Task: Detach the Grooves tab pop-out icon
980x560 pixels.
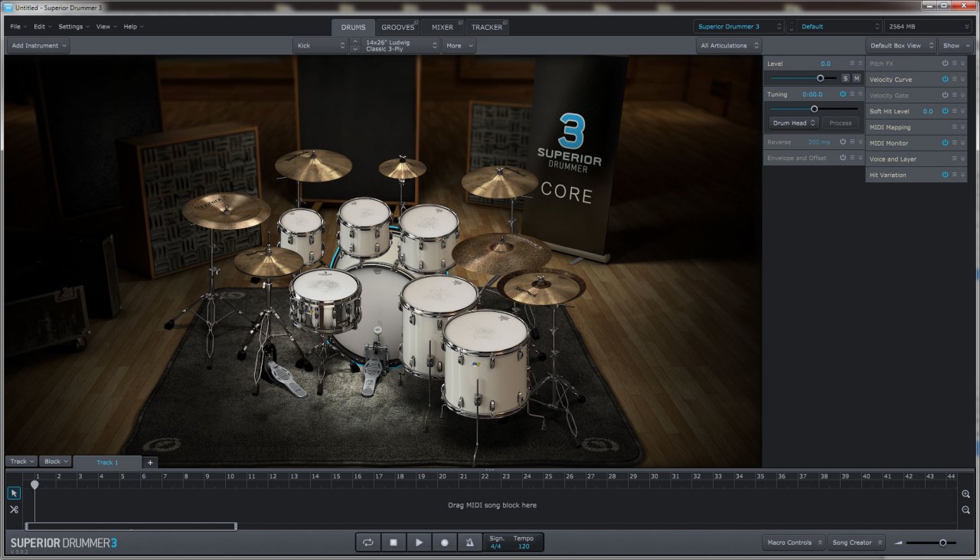Action: (x=416, y=22)
